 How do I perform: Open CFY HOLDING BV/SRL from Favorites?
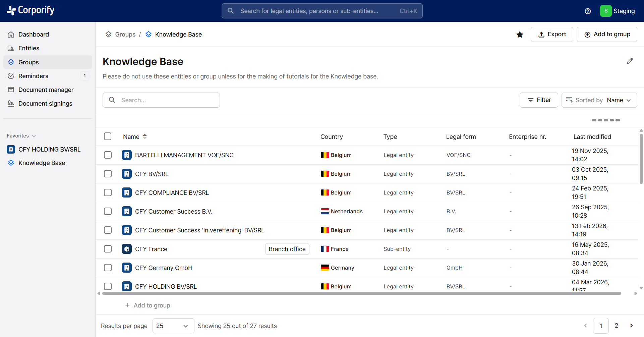48,149
